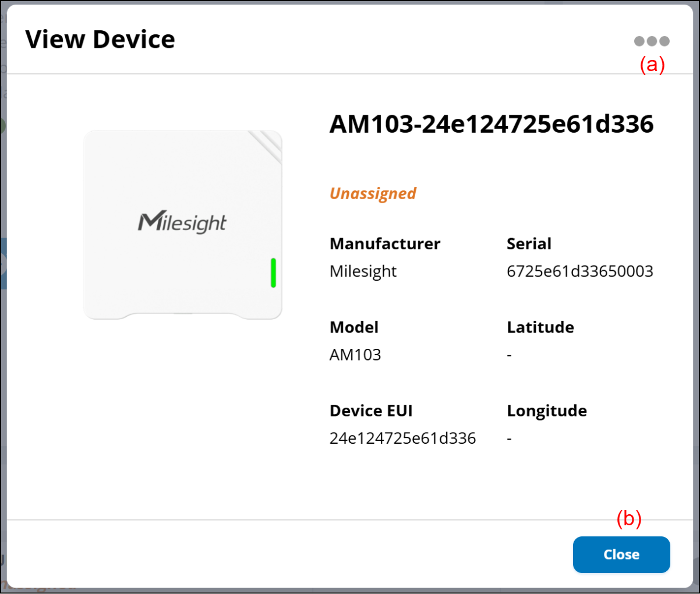
Task: Click the Model field label
Action: 354,327
